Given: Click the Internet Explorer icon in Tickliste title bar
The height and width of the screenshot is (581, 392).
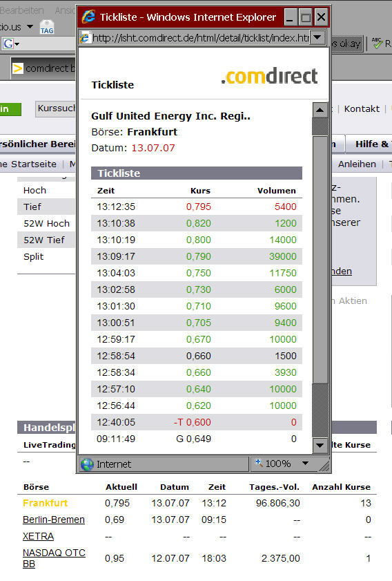Looking at the screenshot, I should coord(88,17).
